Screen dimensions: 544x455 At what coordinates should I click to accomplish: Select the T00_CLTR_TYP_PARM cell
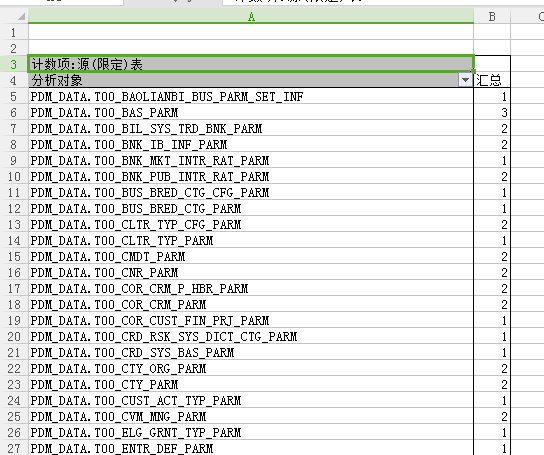pyautogui.click(x=251, y=241)
